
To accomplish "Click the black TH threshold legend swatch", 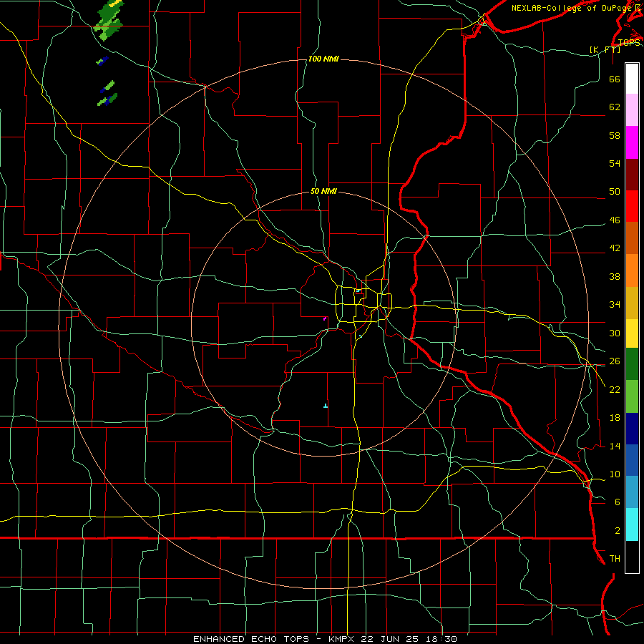I will tap(632, 557).
